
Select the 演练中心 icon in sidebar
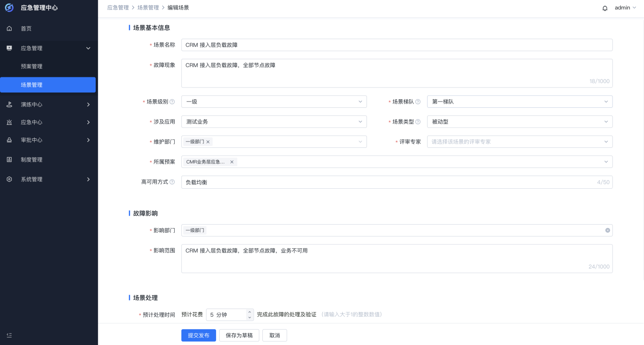coord(9,104)
